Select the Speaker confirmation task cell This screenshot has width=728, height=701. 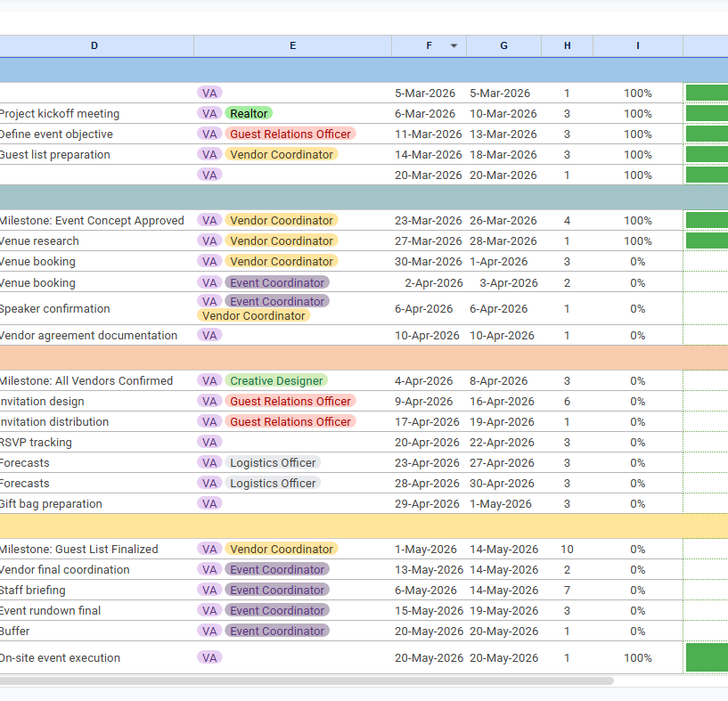click(x=96, y=308)
